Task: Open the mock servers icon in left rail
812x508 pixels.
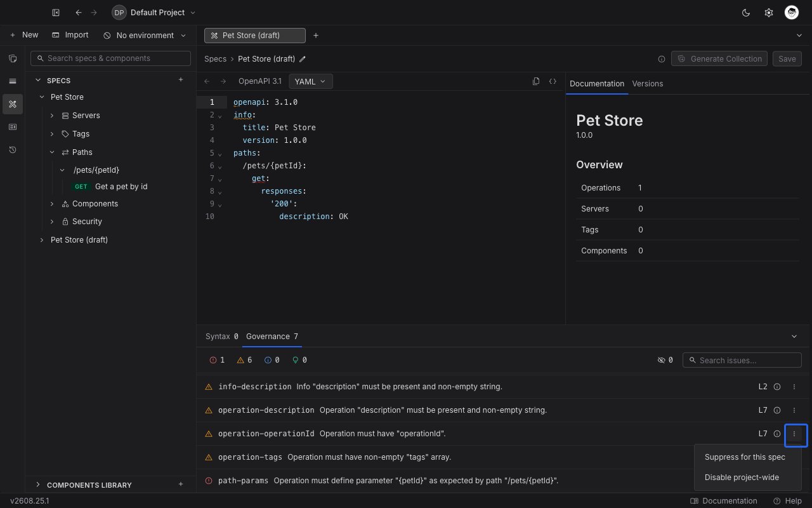Action: [x=13, y=127]
